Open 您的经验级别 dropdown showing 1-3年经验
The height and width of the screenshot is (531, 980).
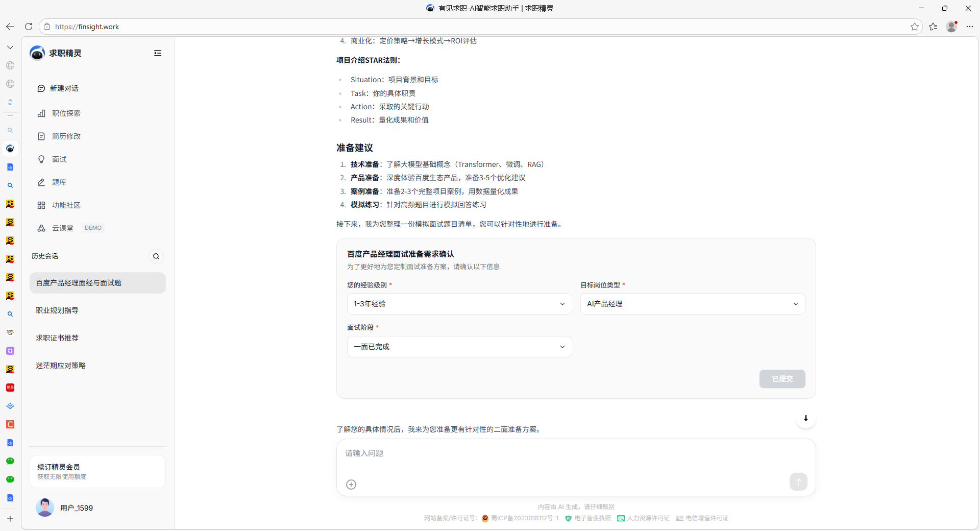459,304
